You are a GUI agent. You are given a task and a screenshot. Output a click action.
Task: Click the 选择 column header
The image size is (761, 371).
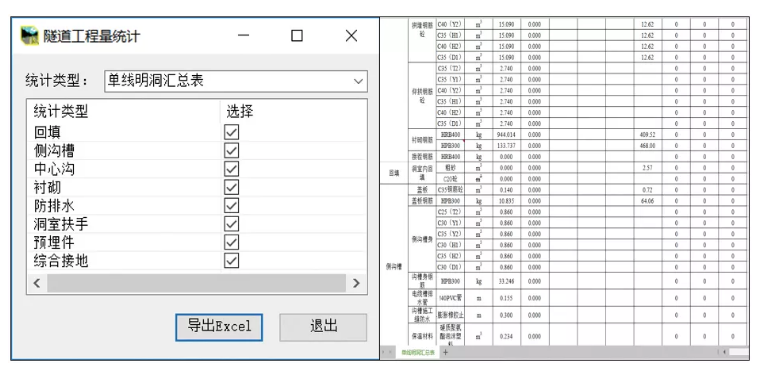(240, 112)
